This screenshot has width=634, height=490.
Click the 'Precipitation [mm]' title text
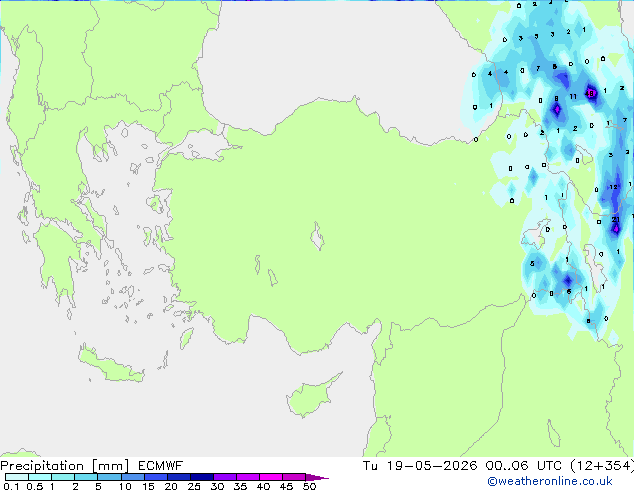click(65, 466)
